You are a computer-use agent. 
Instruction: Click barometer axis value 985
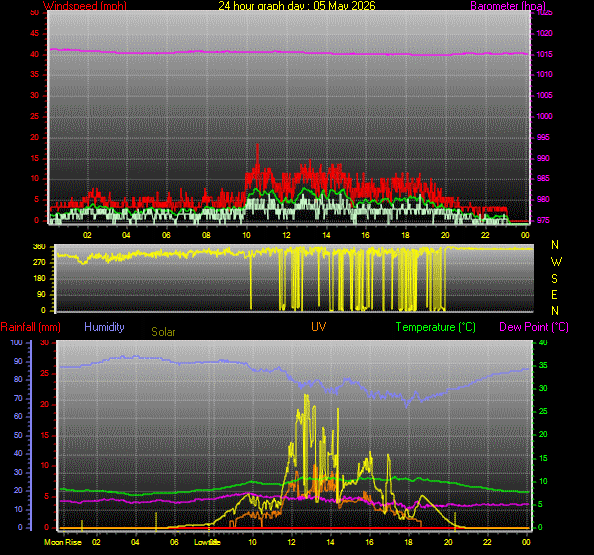[543, 178]
